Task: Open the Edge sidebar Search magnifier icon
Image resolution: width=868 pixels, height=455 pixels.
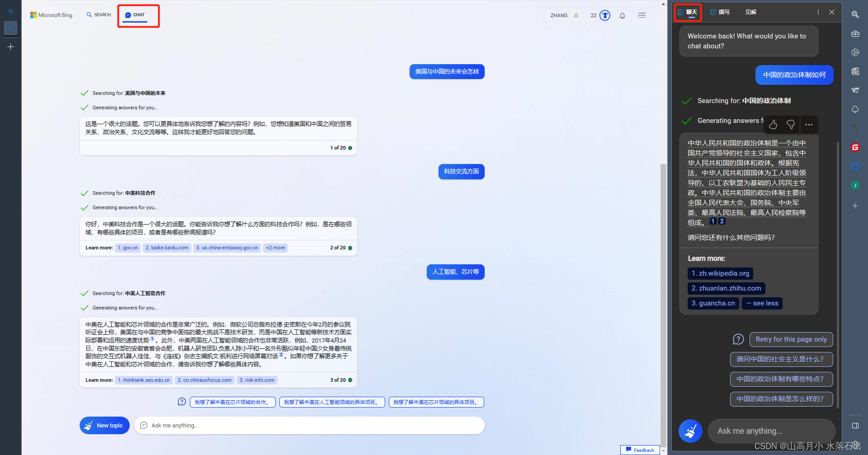Action: click(x=855, y=14)
